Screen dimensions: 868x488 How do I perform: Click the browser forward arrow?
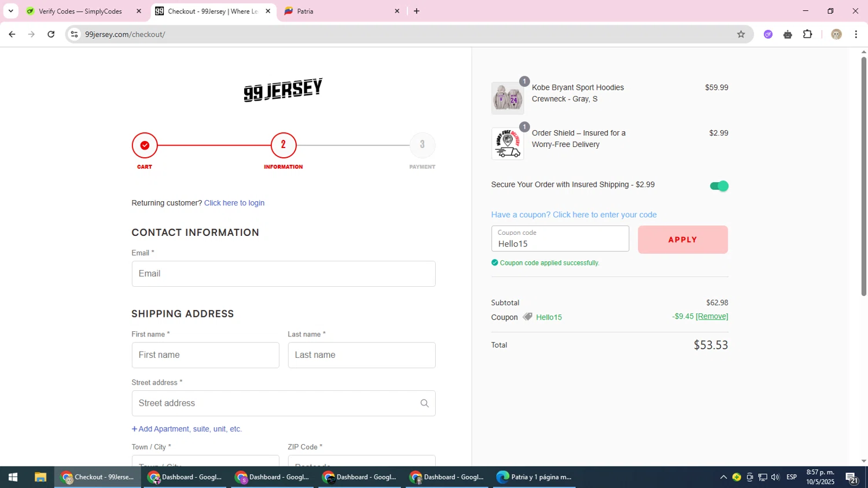pos(31,34)
